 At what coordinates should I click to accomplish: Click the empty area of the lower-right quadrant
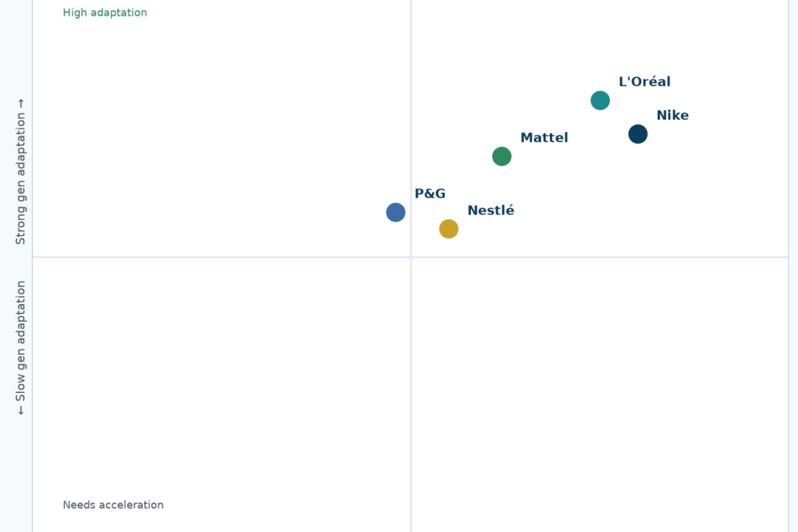(600, 395)
